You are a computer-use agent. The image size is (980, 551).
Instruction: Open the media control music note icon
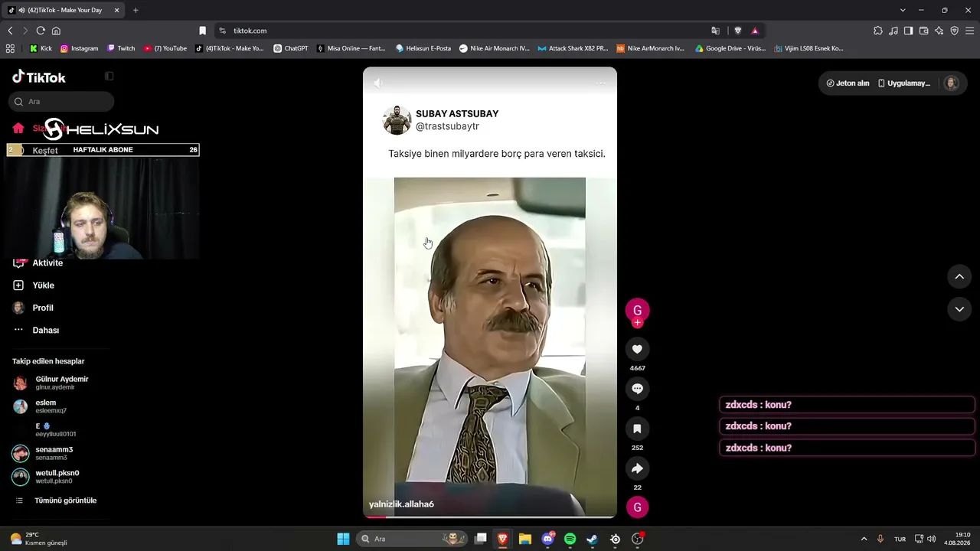(893, 31)
